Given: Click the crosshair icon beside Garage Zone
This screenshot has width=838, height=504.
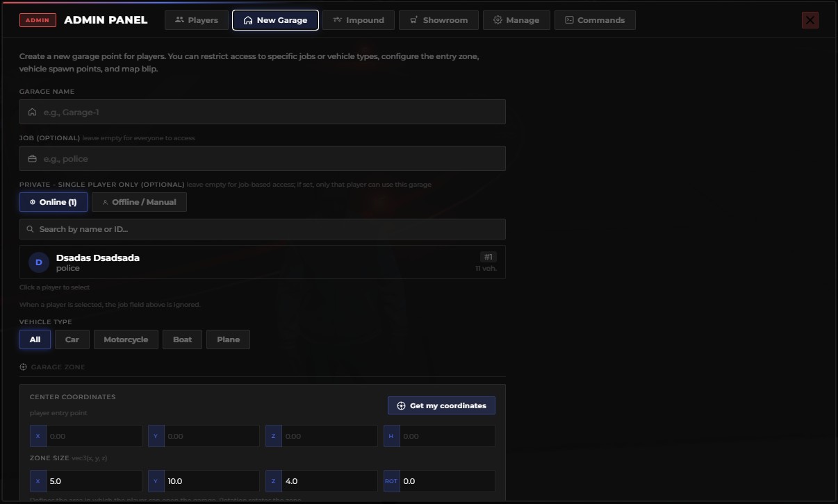Looking at the screenshot, I should click(23, 367).
